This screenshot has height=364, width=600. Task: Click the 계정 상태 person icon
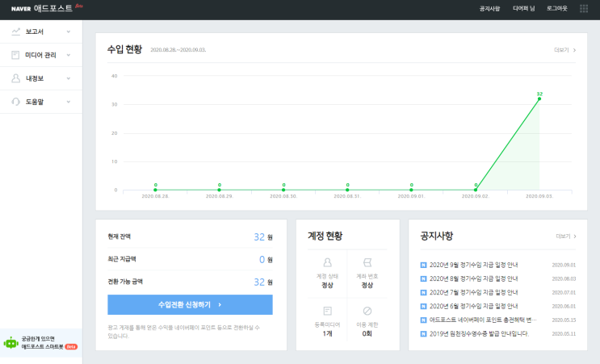[327, 262]
